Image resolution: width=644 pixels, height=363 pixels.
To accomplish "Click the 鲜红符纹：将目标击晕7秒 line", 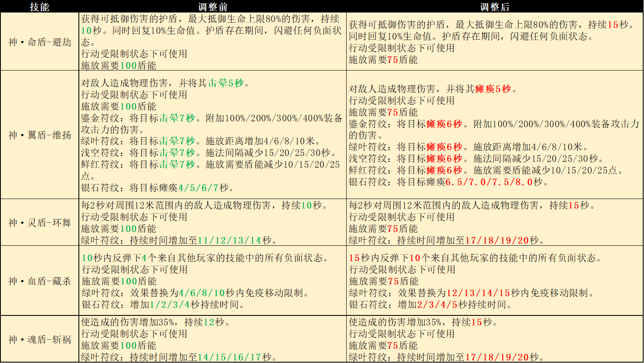I will [211, 170].
